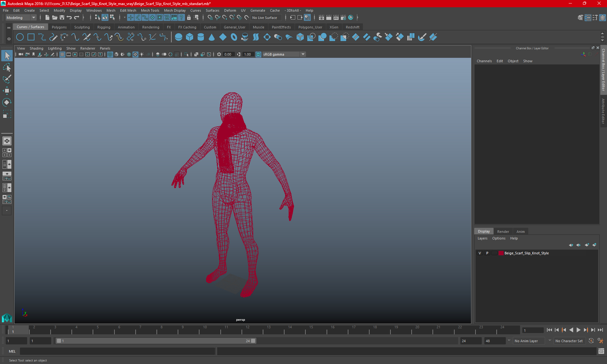Screen dimensions: 607x364
Task: Go to start of playback range
Action: [x=549, y=330]
